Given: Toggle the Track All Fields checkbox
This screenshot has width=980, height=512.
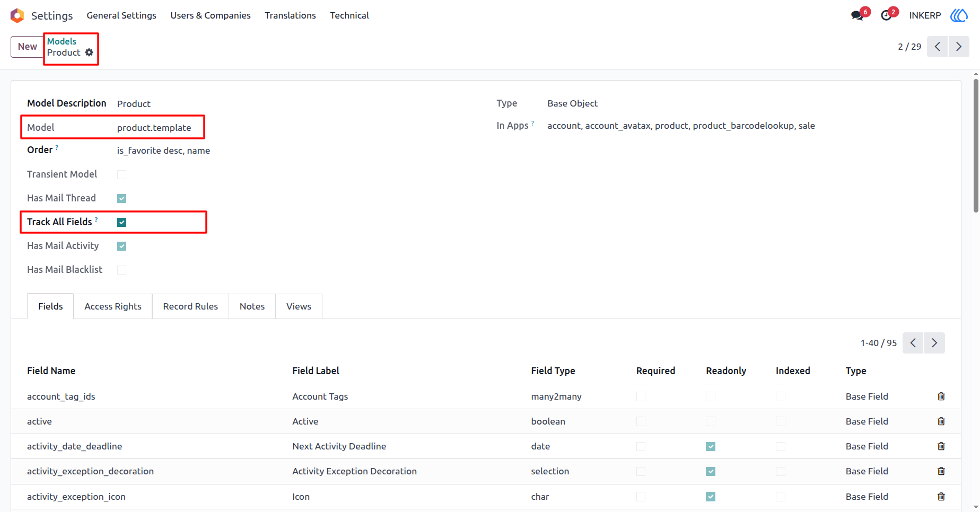Looking at the screenshot, I should (x=121, y=222).
